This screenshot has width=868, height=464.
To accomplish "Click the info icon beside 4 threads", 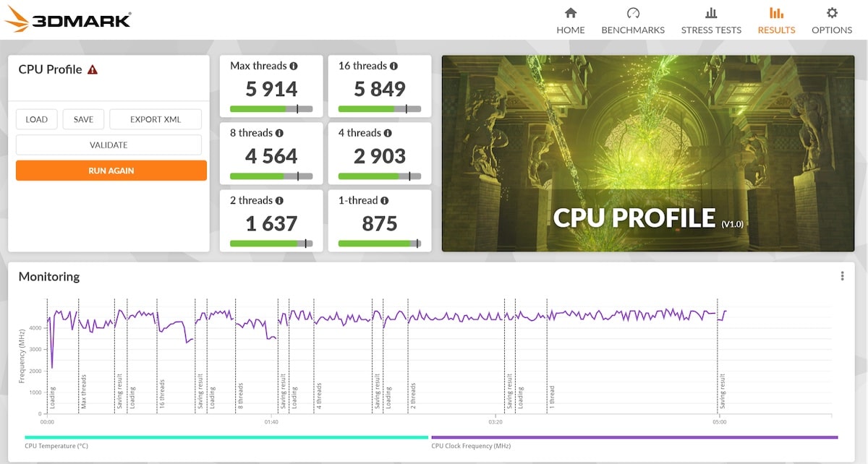I will tap(388, 133).
